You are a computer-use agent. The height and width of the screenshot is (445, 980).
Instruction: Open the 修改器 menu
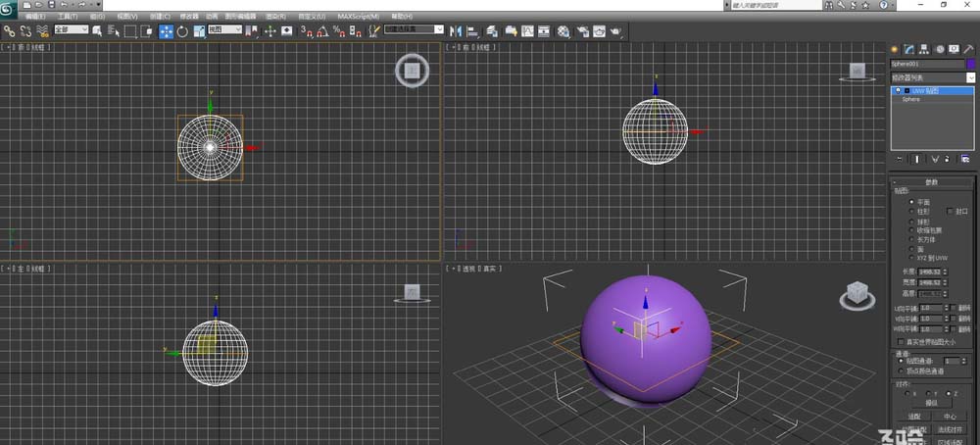[189, 17]
